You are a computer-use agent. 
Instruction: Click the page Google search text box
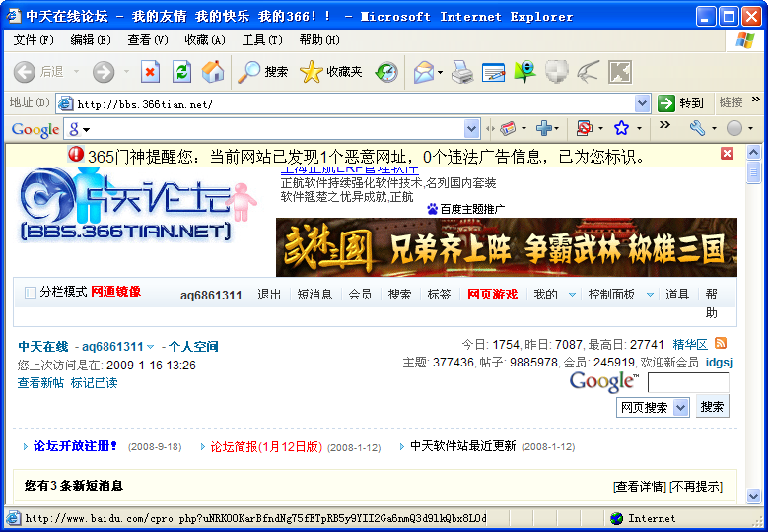coord(688,382)
